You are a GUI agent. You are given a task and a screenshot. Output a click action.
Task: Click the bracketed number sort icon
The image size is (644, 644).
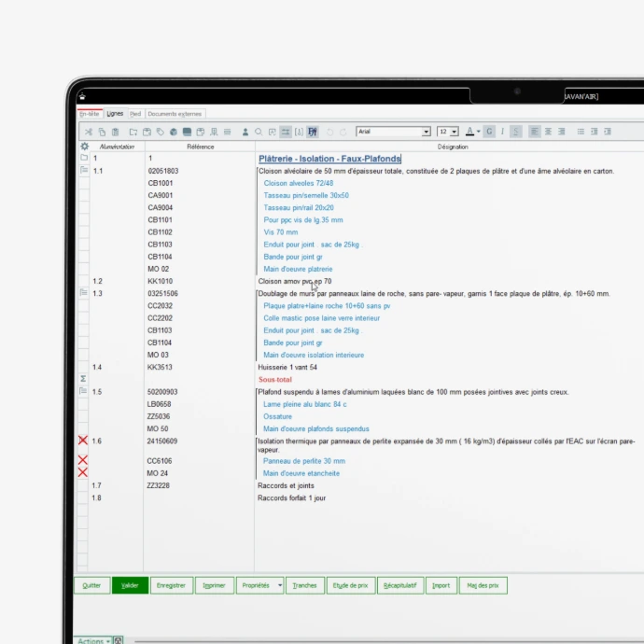click(x=299, y=132)
